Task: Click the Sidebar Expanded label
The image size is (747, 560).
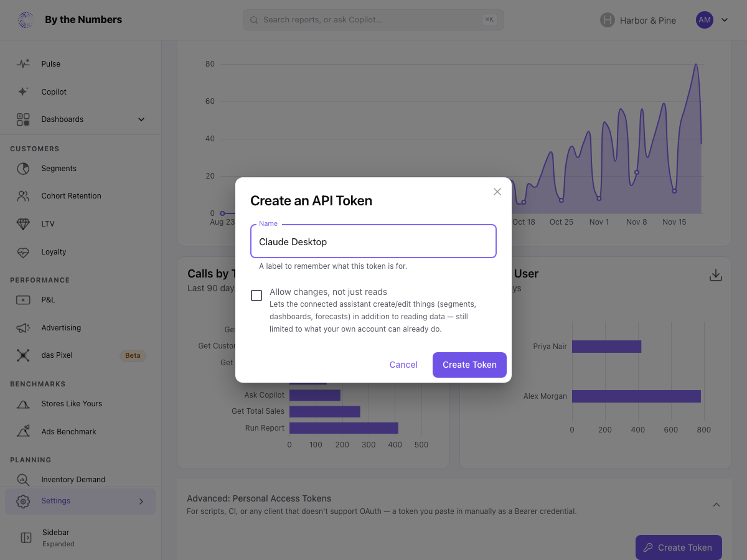Action: click(58, 538)
